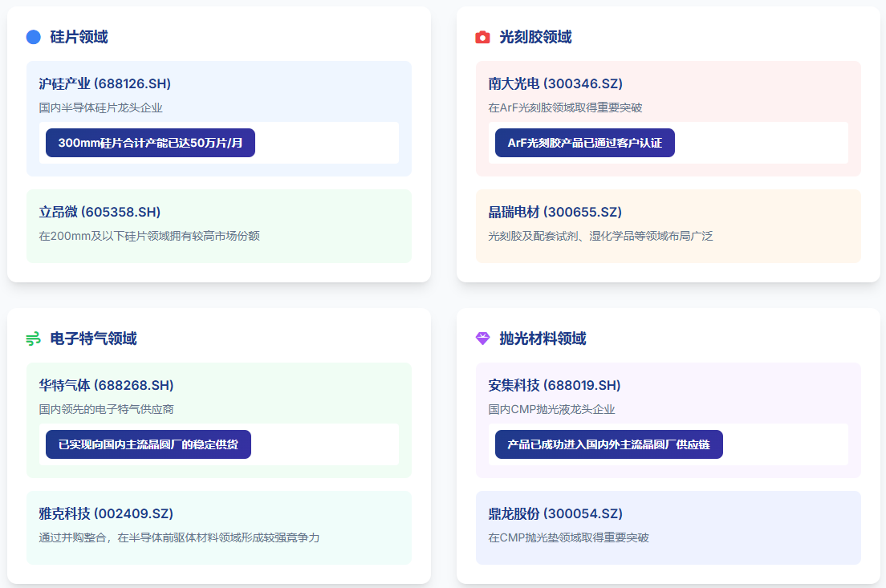
Task: Open the 晶瑞电材 (300655.SZ) company title
Action: pos(555,212)
